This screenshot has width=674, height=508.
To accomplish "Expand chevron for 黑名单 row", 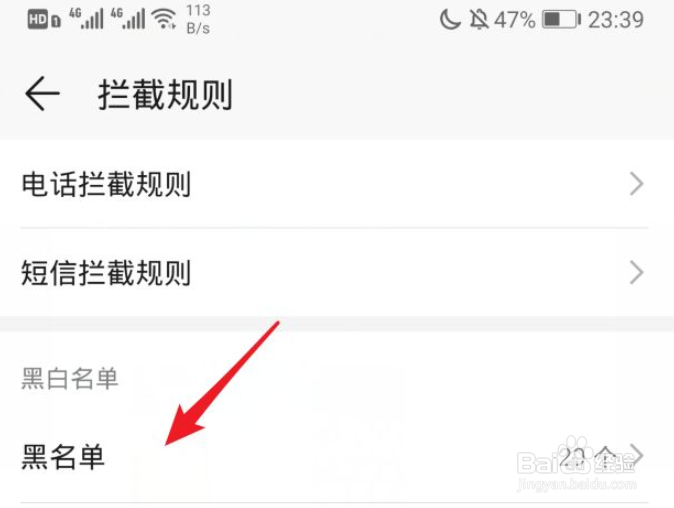I will (x=637, y=455).
